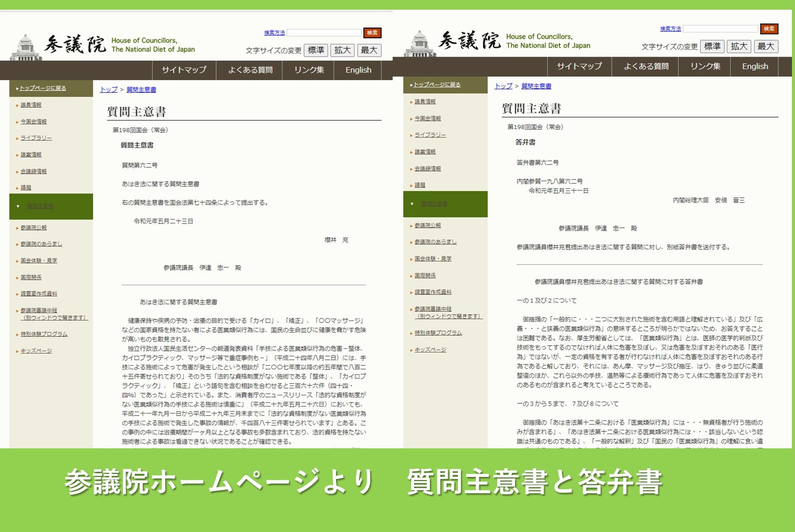Image resolution: width=795 pixels, height=532 pixels.
Task: Open 参議院のあらまし in the answer page sidebar
Action: click(435, 242)
